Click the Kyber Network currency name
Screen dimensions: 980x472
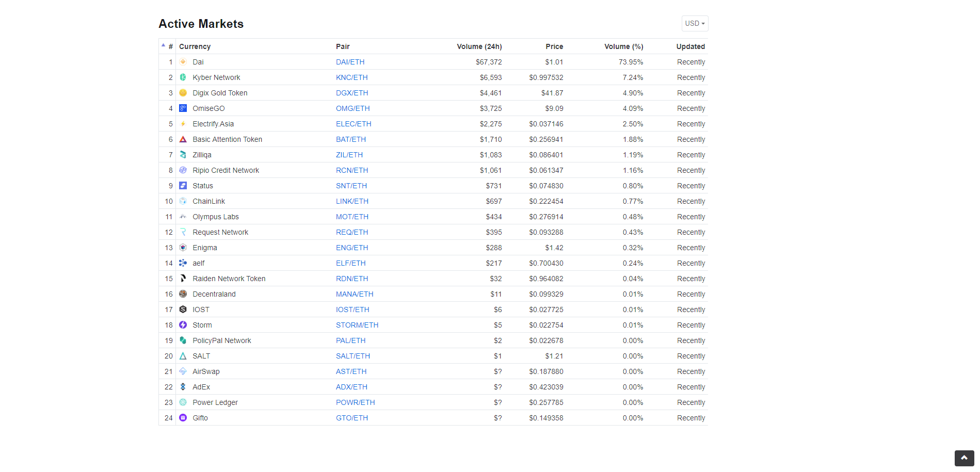click(x=216, y=77)
